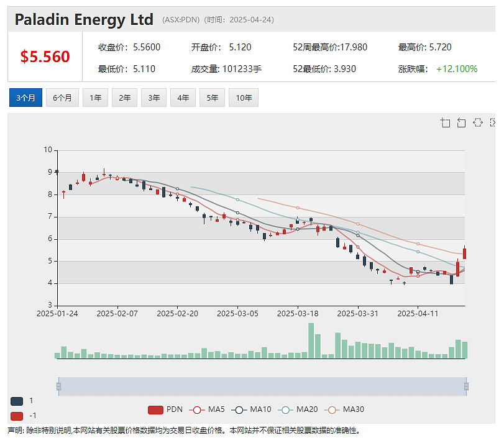Hide the MA10 moving average line

(x=251, y=409)
